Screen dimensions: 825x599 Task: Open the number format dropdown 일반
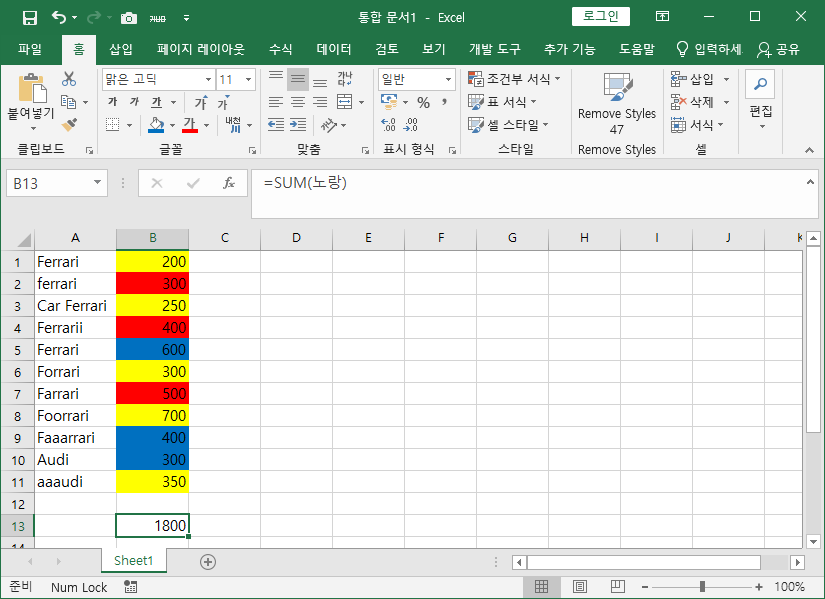click(x=448, y=79)
